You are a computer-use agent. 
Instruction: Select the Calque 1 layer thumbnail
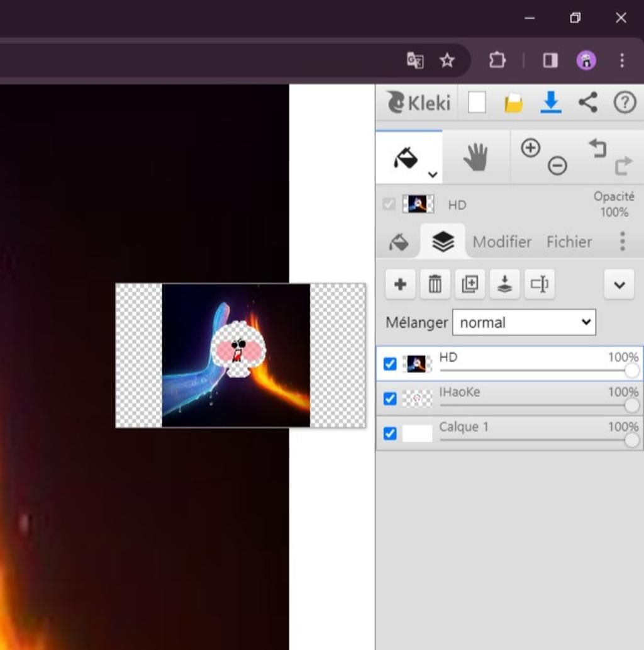[x=417, y=434]
